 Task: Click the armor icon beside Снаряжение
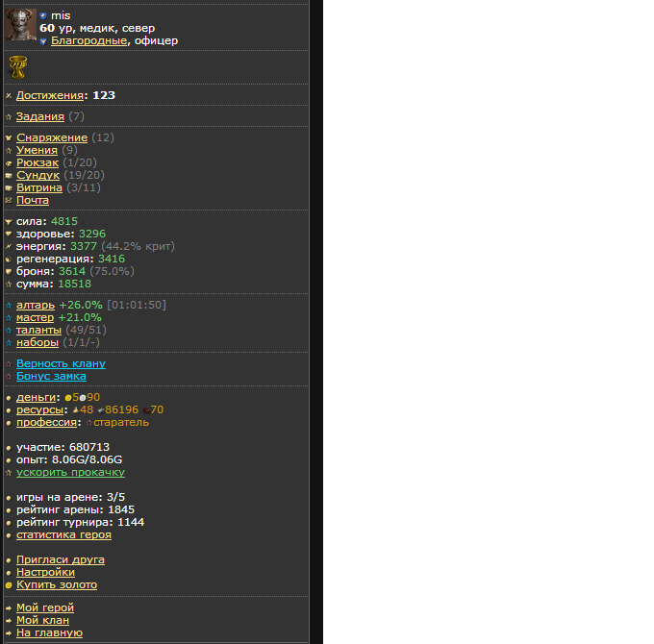click(x=9, y=138)
